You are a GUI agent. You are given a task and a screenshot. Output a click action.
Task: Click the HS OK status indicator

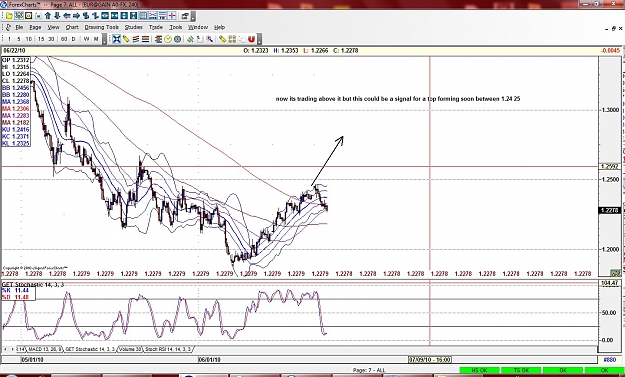tap(480, 370)
